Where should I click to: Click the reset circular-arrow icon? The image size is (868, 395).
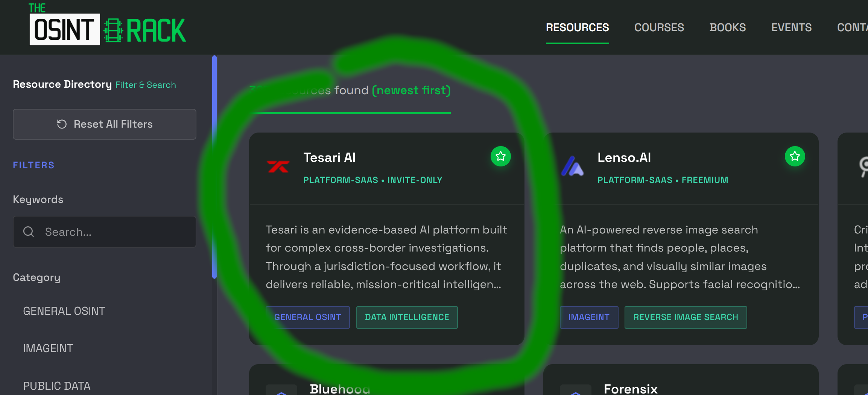pyautogui.click(x=62, y=124)
